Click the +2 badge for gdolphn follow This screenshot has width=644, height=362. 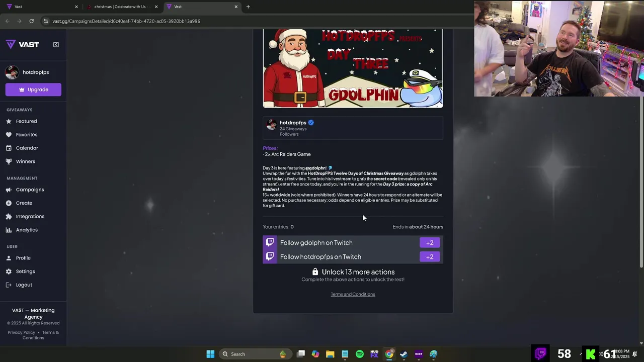pyautogui.click(x=430, y=243)
